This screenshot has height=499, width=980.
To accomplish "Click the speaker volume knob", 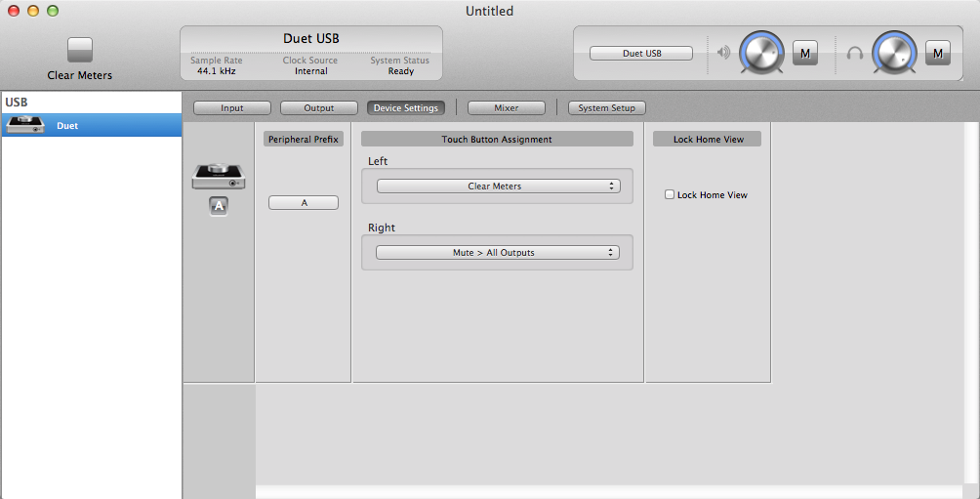I will (761, 53).
